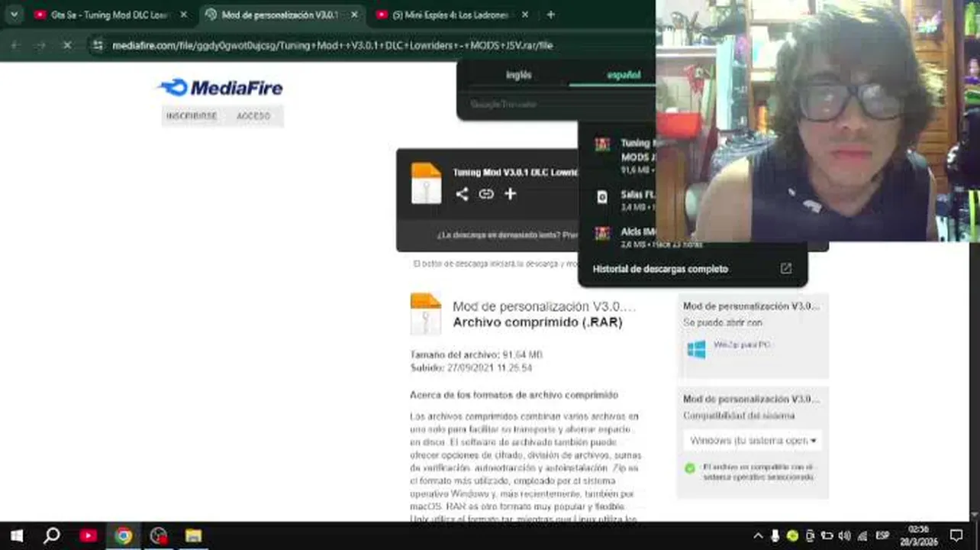Viewport: 980px width, 550px height.
Task: Open the volume control tray icon
Action: click(844, 535)
